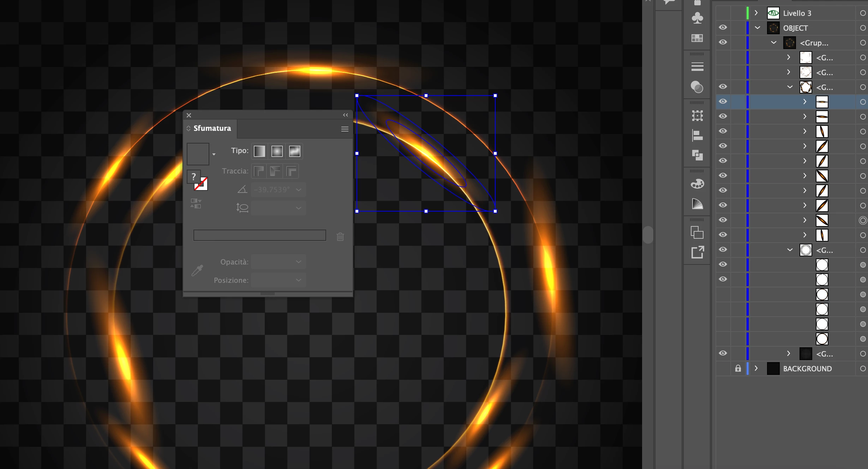
Task: Click the BACKGROUND layer name
Action: 807,368
